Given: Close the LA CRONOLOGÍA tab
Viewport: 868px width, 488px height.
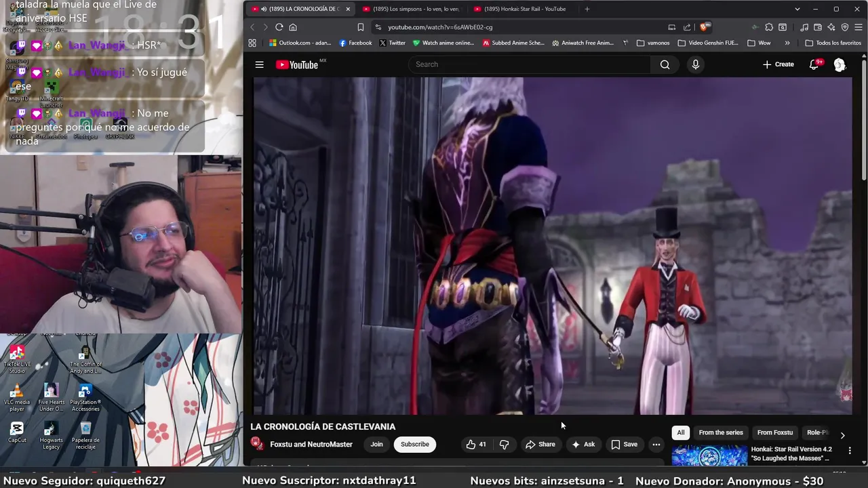Looking at the screenshot, I should pyautogui.click(x=348, y=9).
